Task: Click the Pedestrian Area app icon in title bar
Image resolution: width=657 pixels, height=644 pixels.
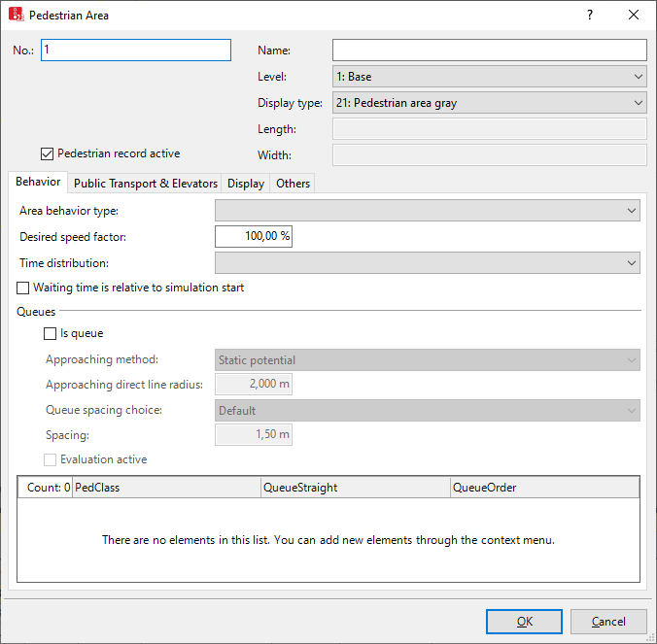Action: (x=17, y=16)
